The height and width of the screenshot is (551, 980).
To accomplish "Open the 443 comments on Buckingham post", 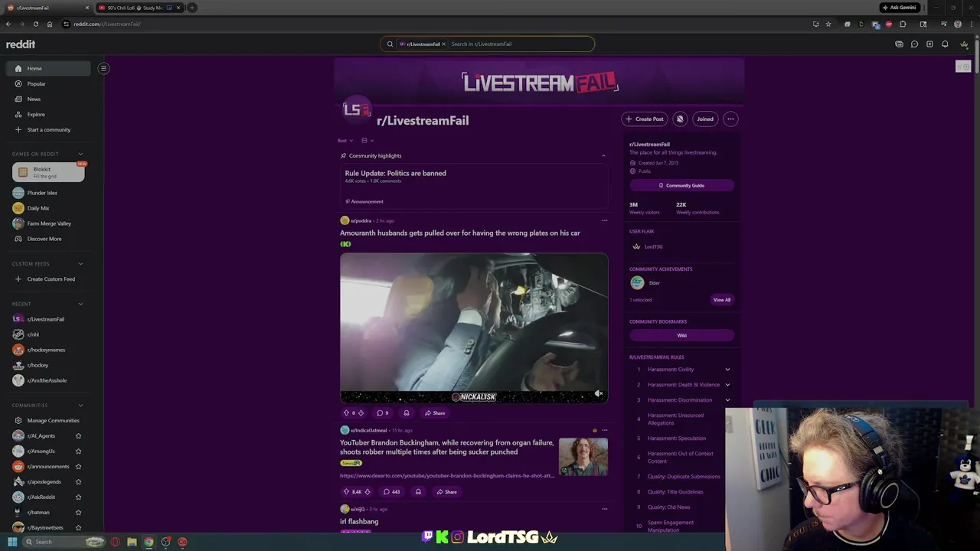I will 392,492.
